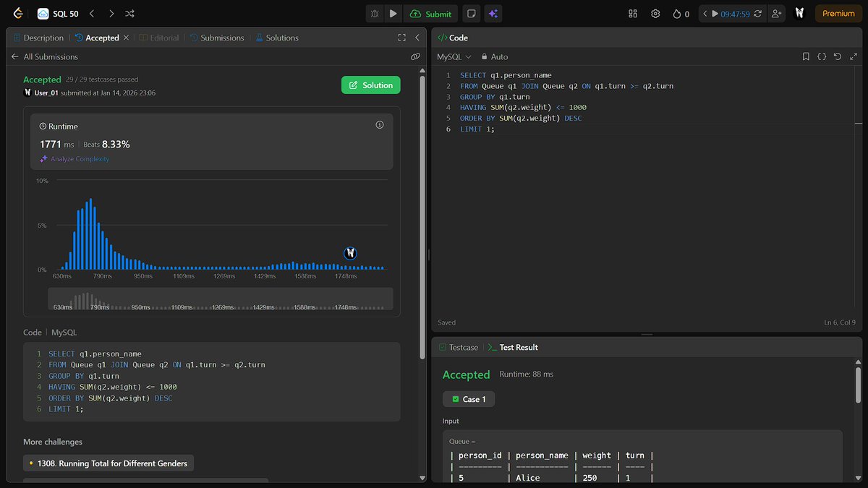Switch to the Solutions tab

[277, 38]
